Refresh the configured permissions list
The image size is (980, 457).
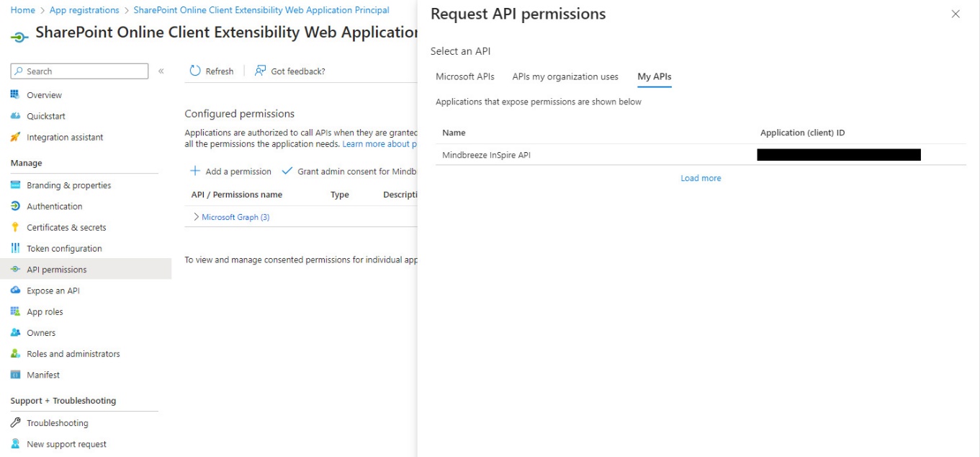(x=212, y=71)
